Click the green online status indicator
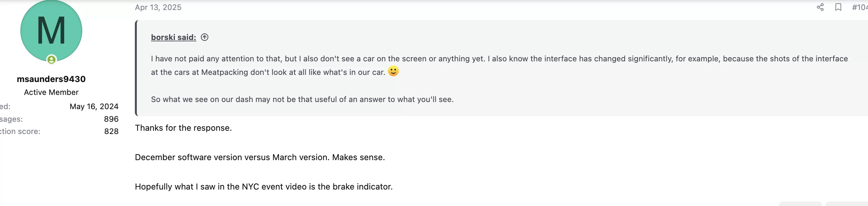 tap(51, 60)
